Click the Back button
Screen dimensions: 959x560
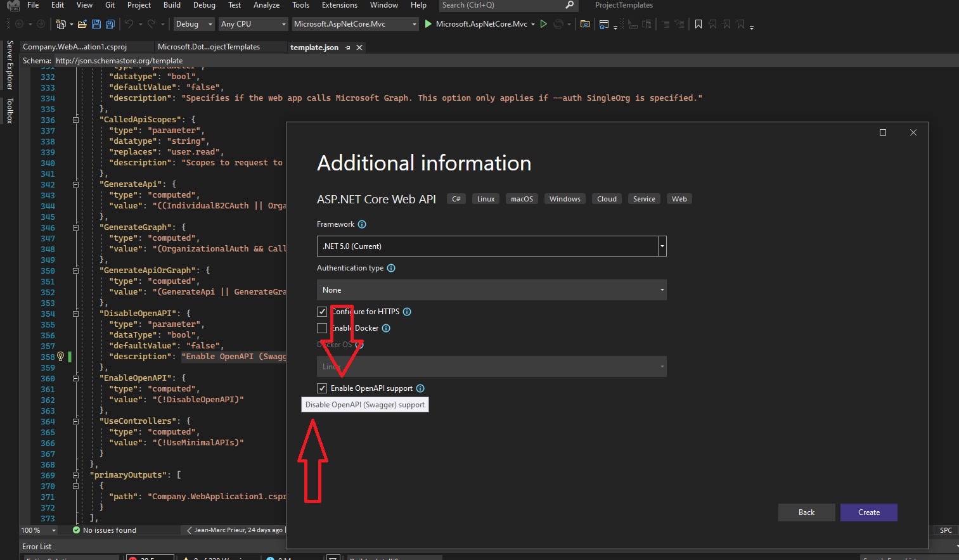806,512
